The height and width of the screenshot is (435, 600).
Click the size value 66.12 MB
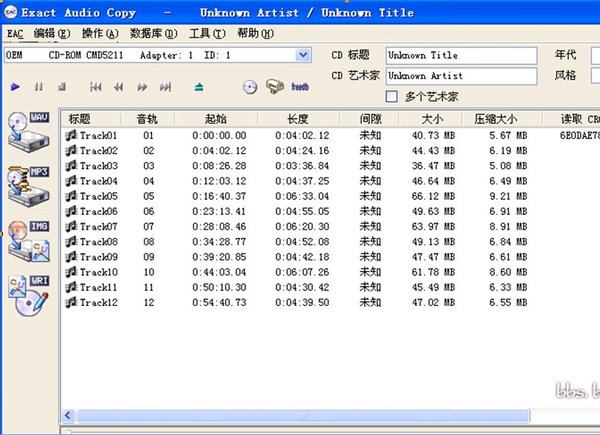[x=433, y=196]
